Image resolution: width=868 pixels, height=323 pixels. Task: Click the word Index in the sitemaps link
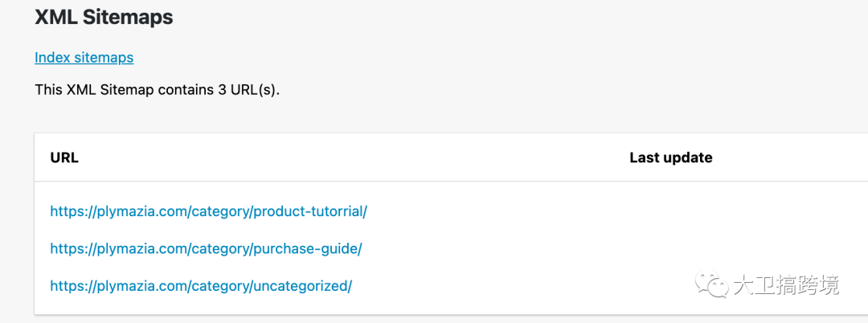click(52, 58)
